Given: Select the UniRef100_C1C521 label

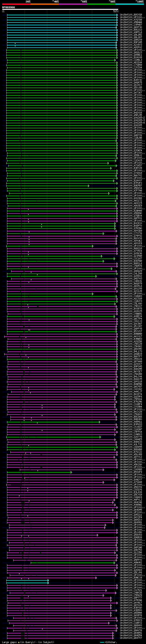Looking at the screenshot, I should click(x=131, y=590).
